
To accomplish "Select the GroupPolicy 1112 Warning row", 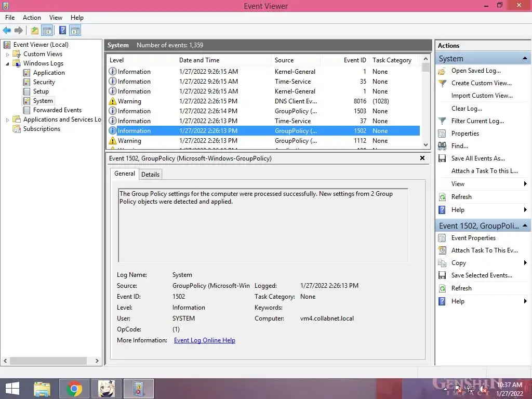I will (x=263, y=141).
